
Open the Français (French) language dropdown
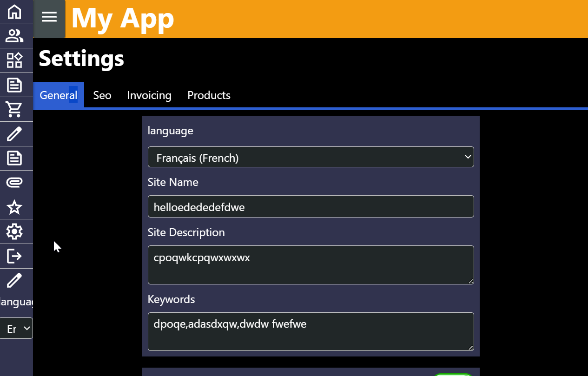[x=311, y=158]
